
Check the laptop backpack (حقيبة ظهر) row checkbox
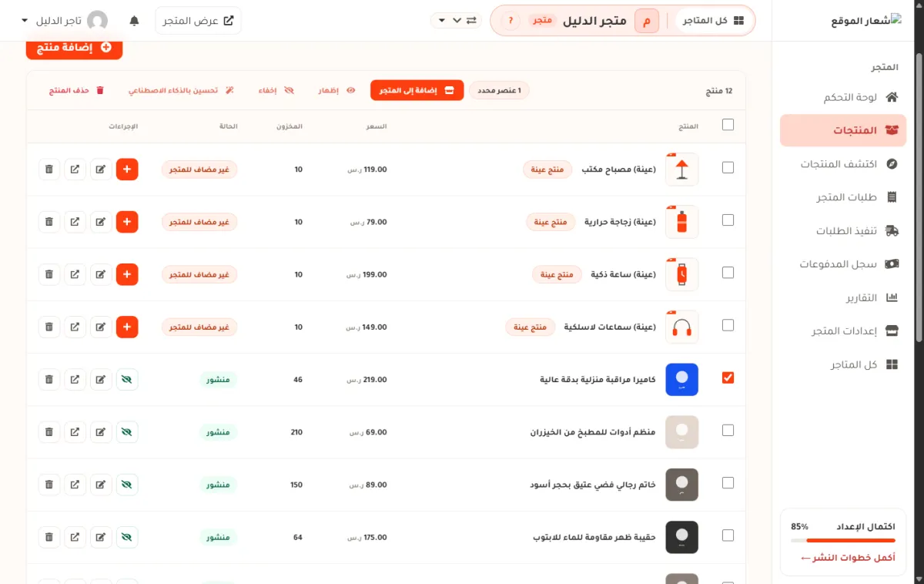728,535
